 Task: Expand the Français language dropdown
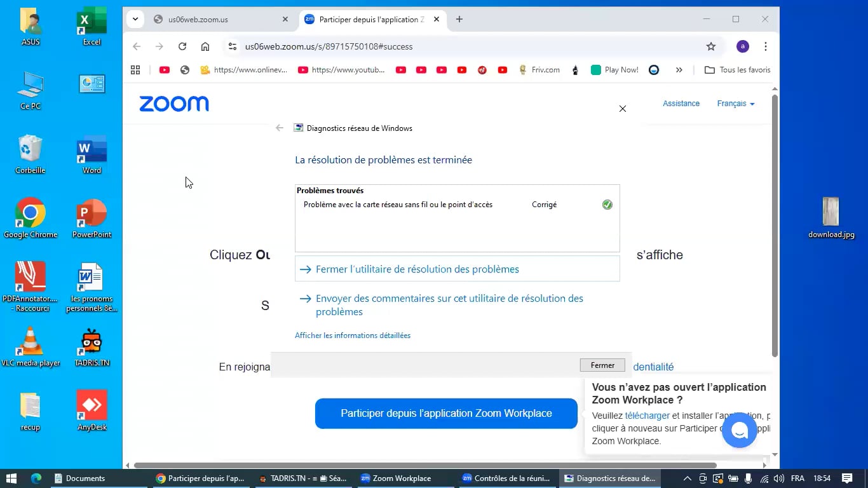(736, 104)
